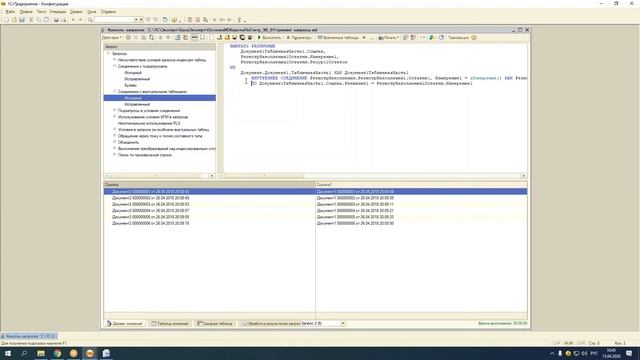Open the Правка menu in menu bar
This screenshot has width=640, height=360.
click(x=26, y=12)
